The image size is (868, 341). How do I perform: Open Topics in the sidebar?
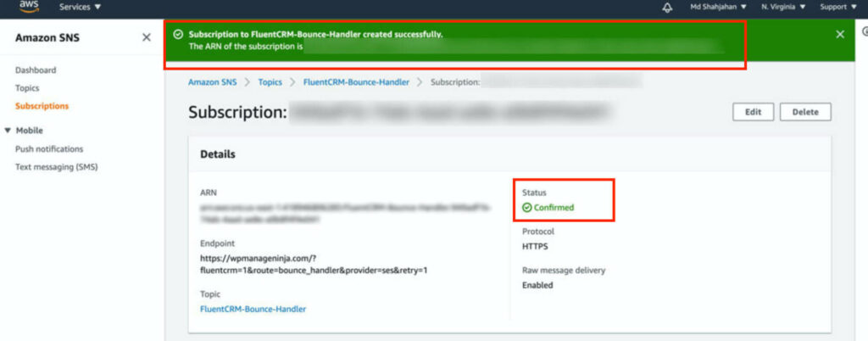pos(27,88)
